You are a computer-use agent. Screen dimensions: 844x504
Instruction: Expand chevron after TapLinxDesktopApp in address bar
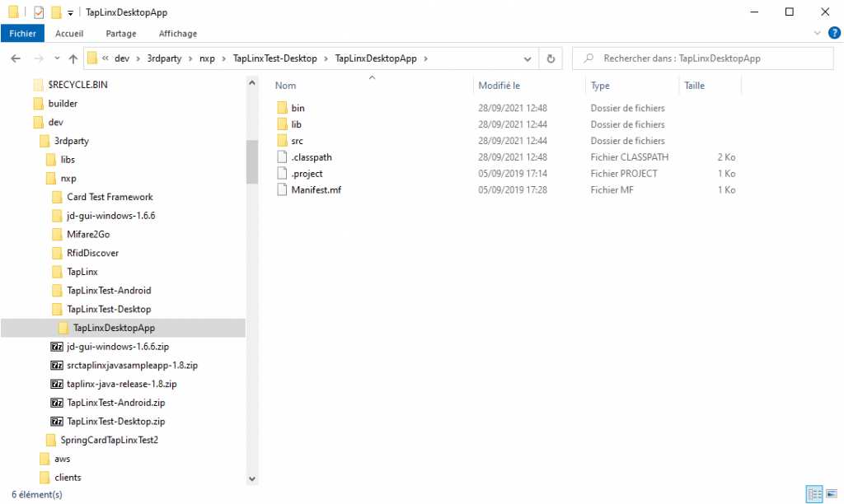(x=426, y=58)
